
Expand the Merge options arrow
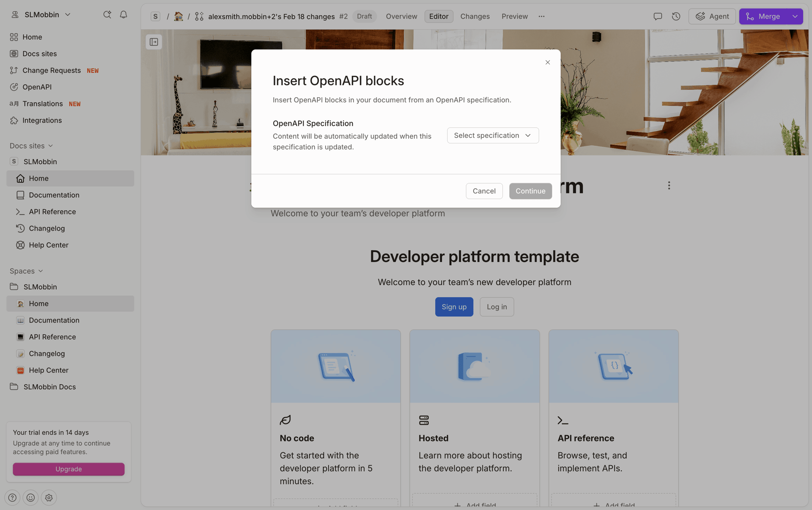[x=795, y=17]
